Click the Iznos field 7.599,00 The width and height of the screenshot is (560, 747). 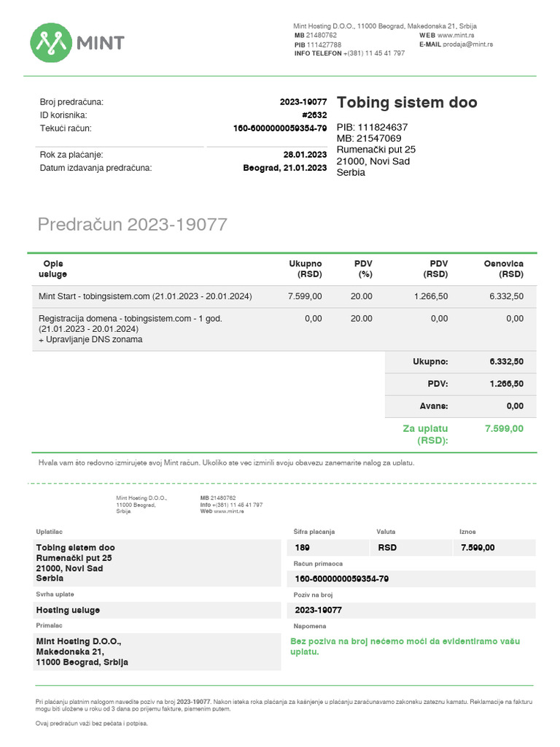pos(494,548)
